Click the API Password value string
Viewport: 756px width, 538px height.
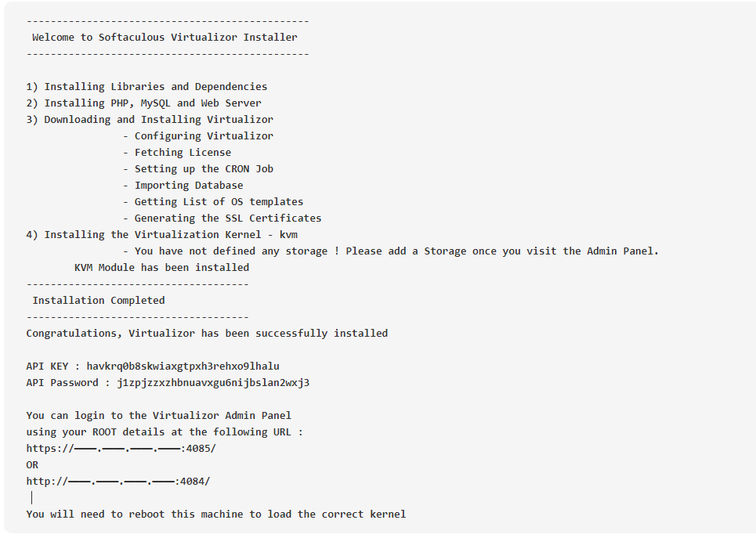[213, 383]
